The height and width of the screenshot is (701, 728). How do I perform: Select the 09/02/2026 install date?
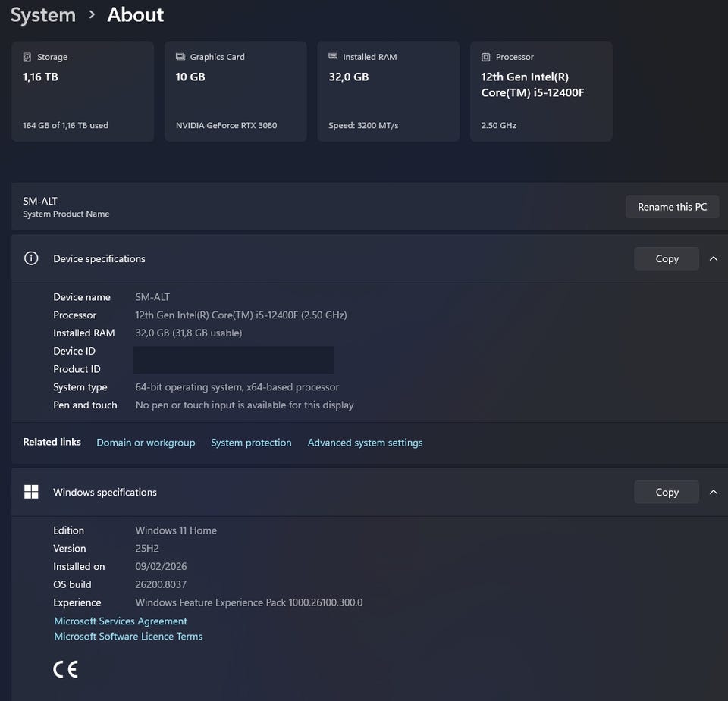tap(161, 566)
